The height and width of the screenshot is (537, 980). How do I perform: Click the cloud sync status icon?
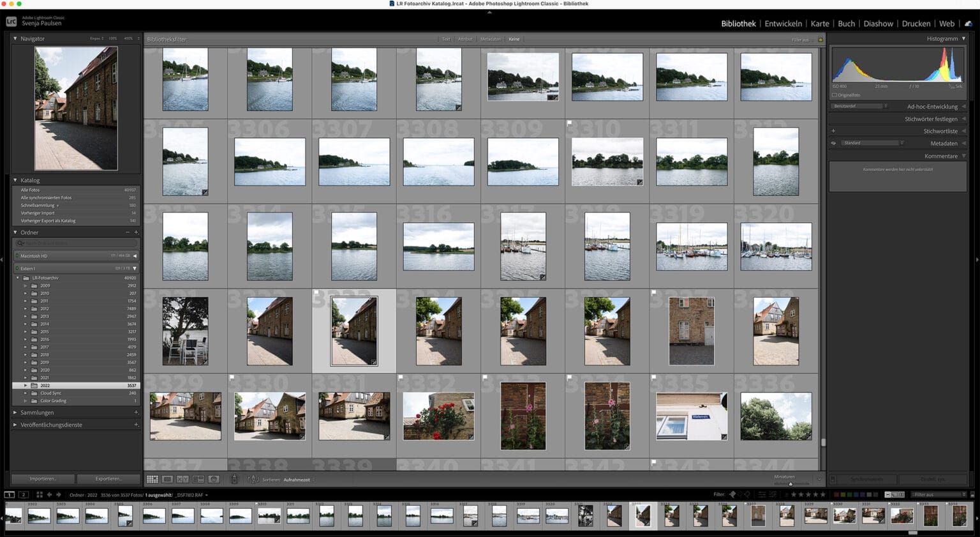968,24
